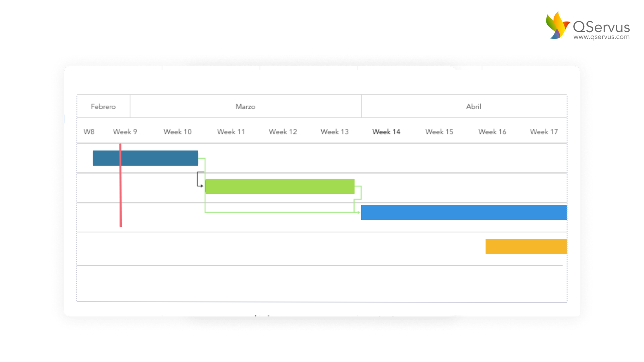Select the orange task bar
This screenshot has height=362, width=644.
click(x=526, y=246)
